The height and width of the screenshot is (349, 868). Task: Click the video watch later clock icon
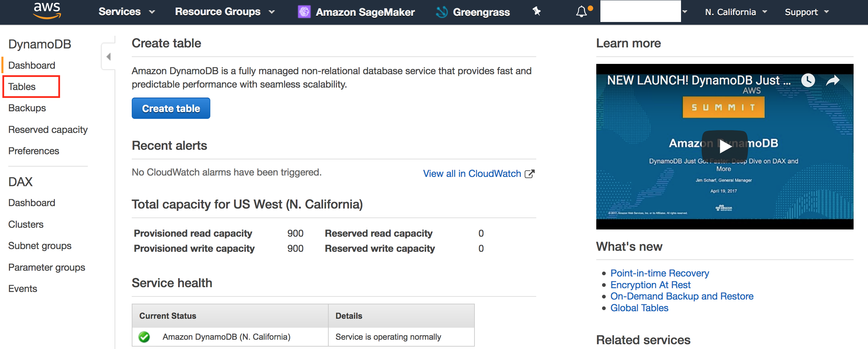coord(808,80)
